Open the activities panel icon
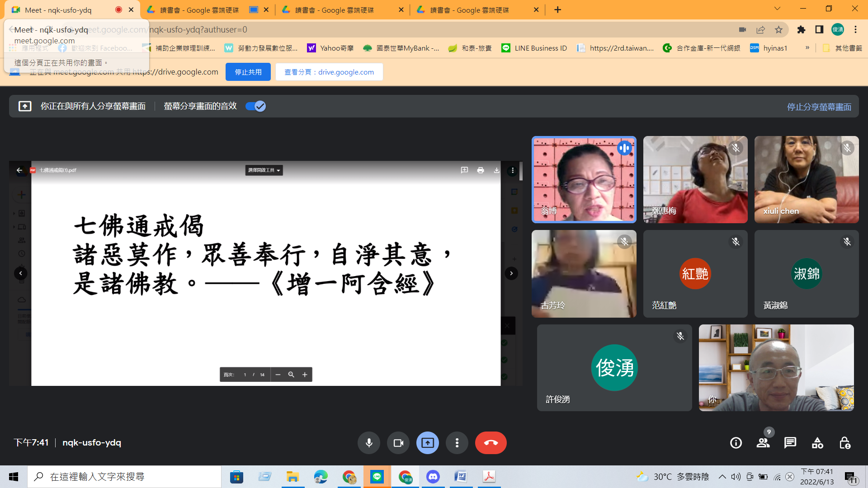This screenshot has width=868, height=488. (x=817, y=443)
